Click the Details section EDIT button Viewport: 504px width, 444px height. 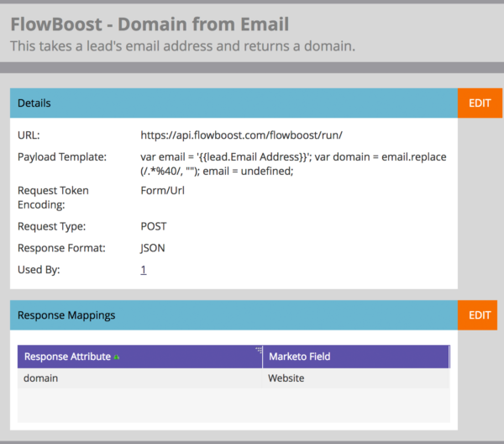[x=480, y=103]
